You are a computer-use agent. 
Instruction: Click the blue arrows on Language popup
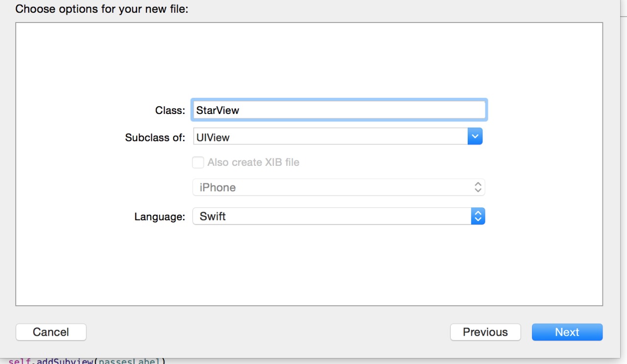click(x=478, y=216)
